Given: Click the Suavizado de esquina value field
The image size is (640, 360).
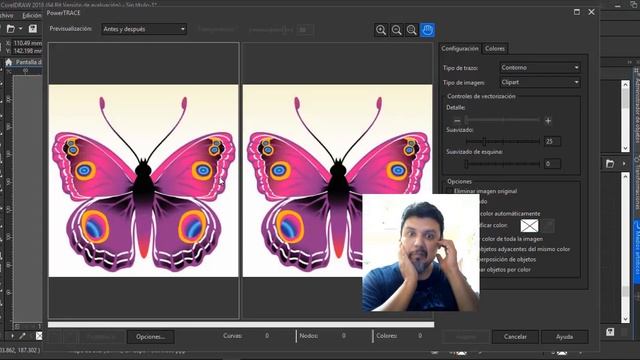Looking at the screenshot, I should click(x=552, y=164).
